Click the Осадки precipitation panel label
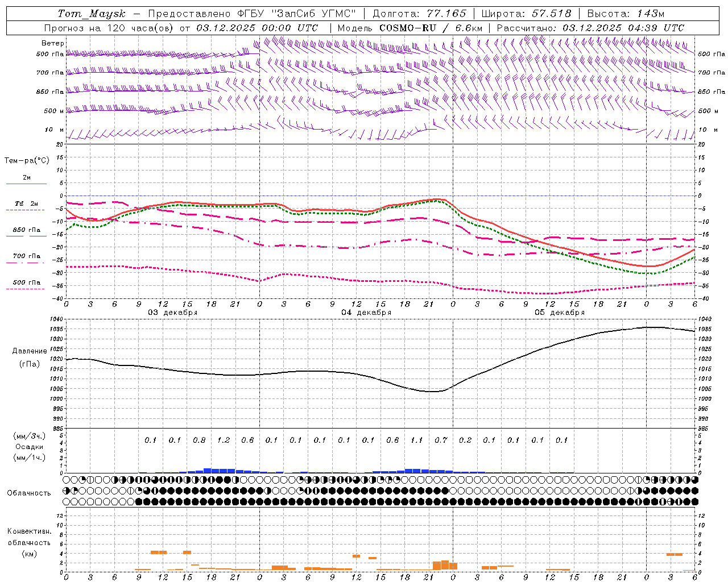 (x=30, y=447)
